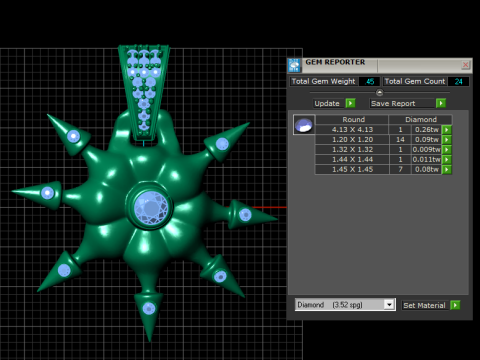Click the green arrow for 0.09tw row
The image size is (480, 360).
(447, 140)
